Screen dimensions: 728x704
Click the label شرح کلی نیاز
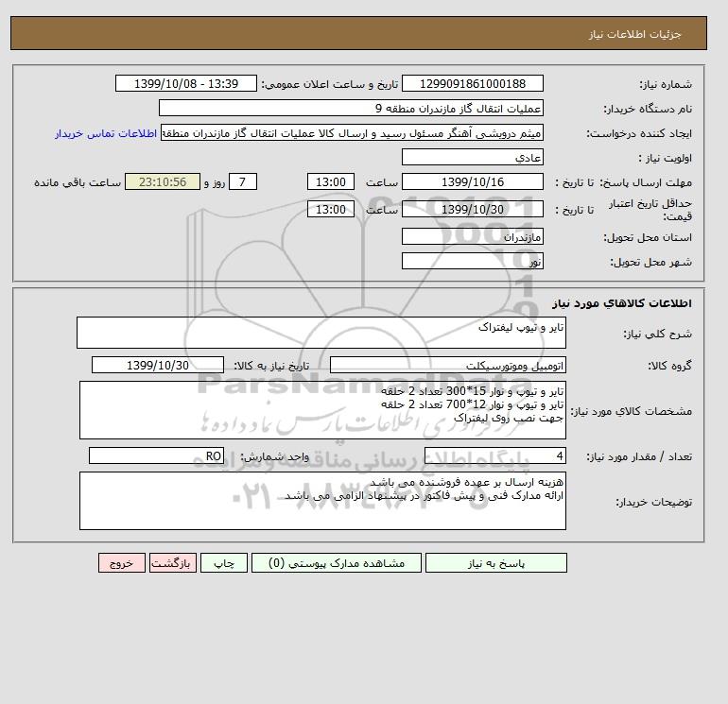pyautogui.click(x=657, y=335)
